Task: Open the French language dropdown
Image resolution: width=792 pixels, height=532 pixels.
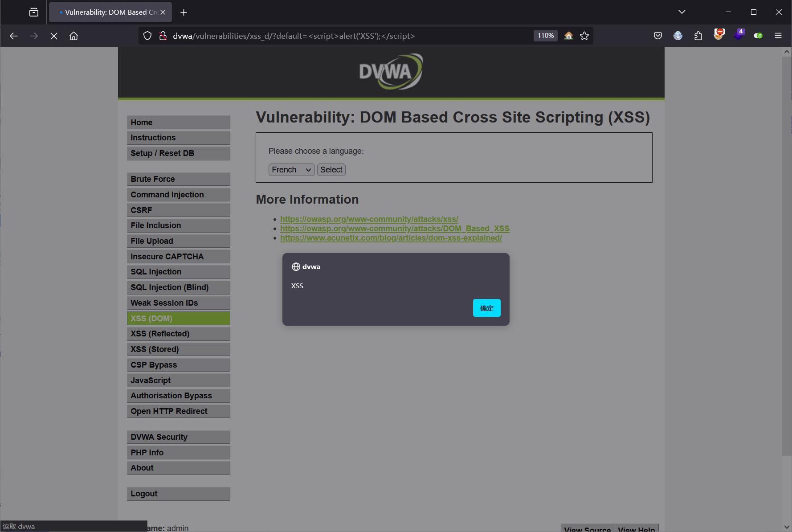Action: coord(291,170)
